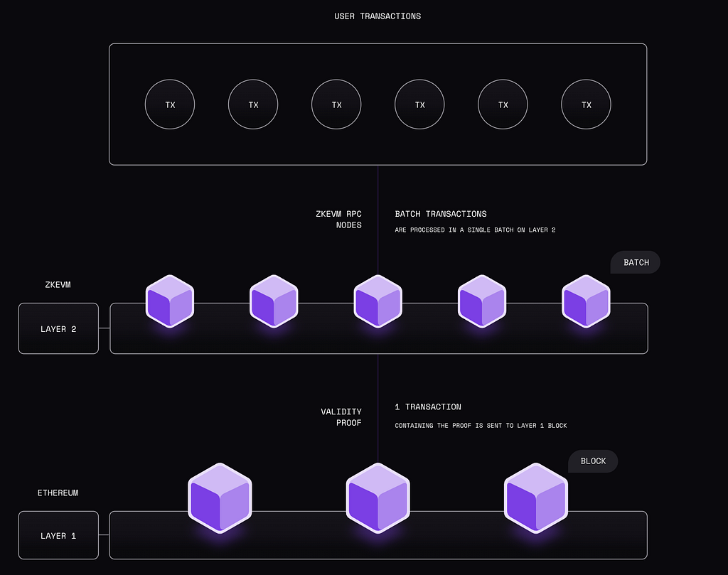This screenshot has width=728, height=575.
Task: Click 'ARE PROCESSED IN A SINGLE BATCH ON LAYER 2'
Action: pos(475,230)
